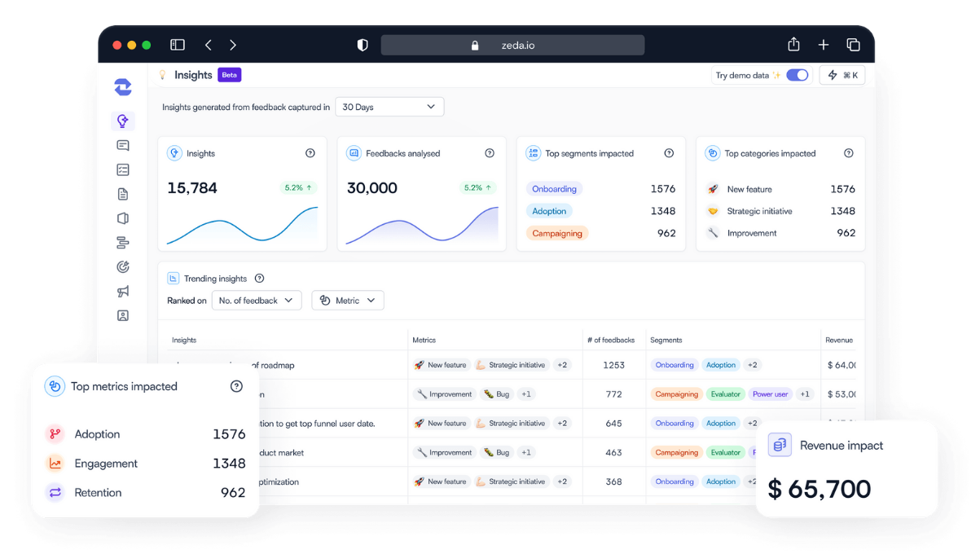Screen dimensions: 980x554
Task: Open the 30 Days time range dropdown
Action: 389,106
